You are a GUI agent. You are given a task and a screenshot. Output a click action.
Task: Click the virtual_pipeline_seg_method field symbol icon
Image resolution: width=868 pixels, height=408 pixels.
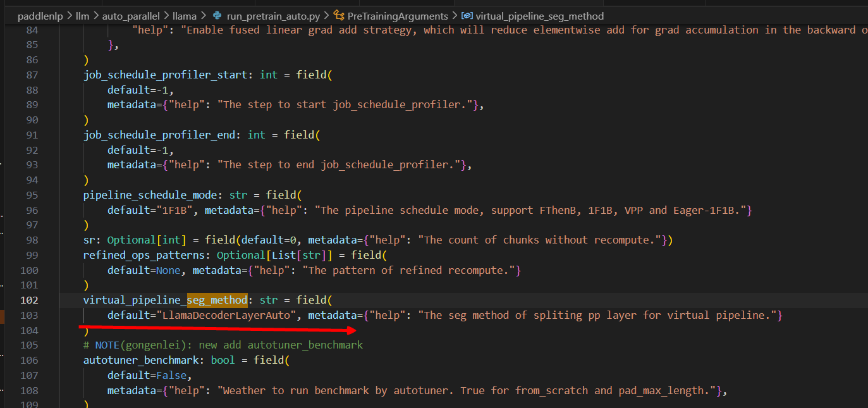click(467, 16)
